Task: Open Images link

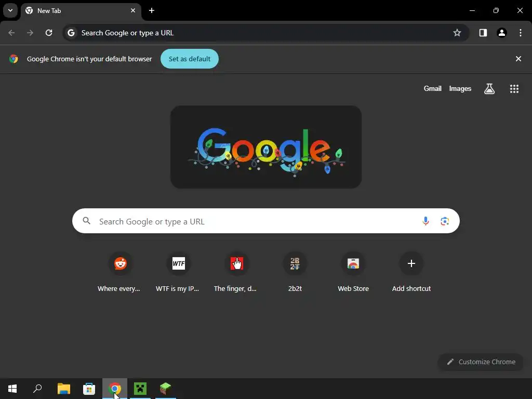Action: tap(460, 88)
